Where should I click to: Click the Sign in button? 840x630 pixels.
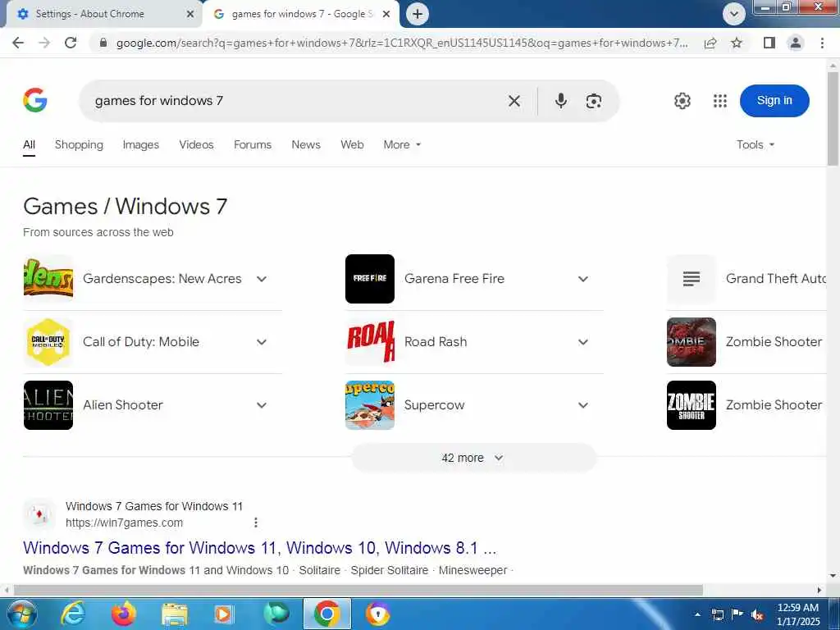pyautogui.click(x=774, y=101)
